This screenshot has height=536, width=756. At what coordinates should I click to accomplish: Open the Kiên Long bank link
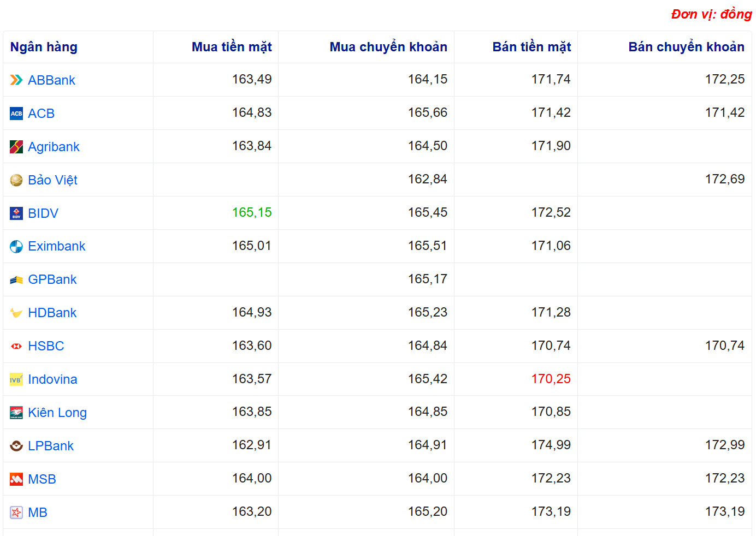[x=57, y=413]
